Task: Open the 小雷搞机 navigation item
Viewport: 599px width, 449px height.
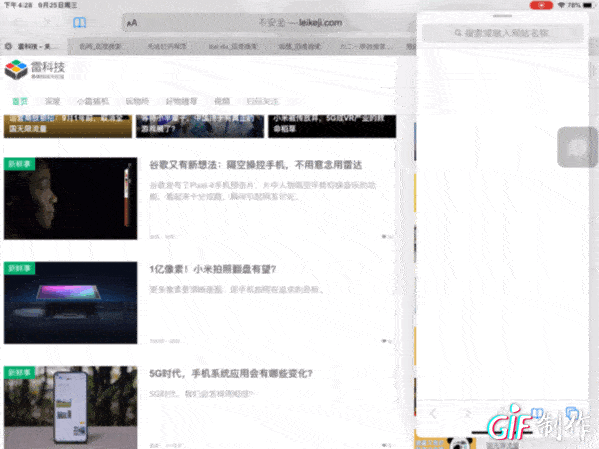Action: (93, 101)
